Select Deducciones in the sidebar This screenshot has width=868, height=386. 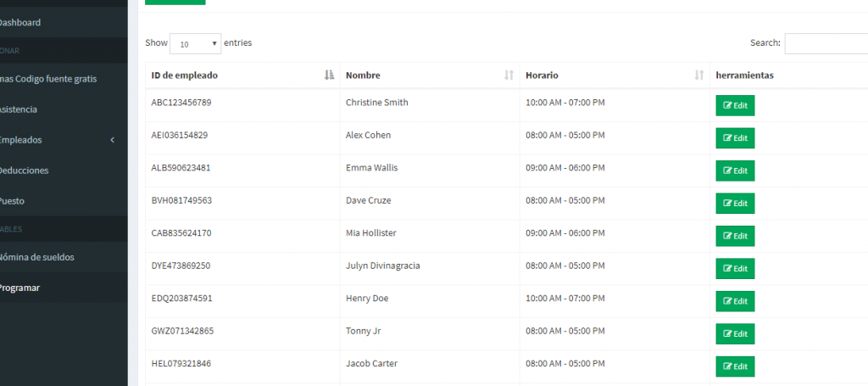pyautogui.click(x=24, y=171)
